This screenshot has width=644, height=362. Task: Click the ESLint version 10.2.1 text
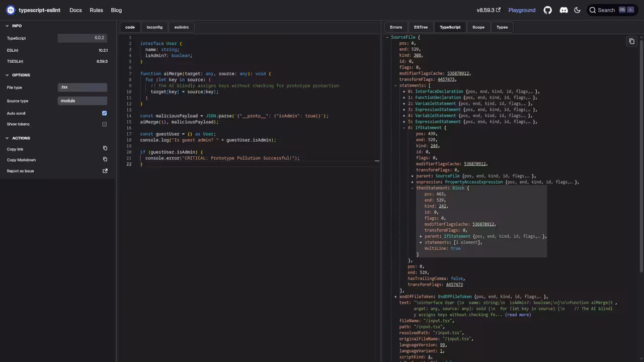pyautogui.click(x=103, y=50)
